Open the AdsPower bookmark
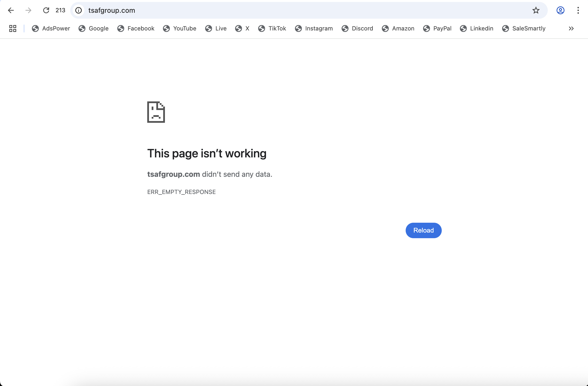The width and height of the screenshot is (588, 386). coord(51,28)
